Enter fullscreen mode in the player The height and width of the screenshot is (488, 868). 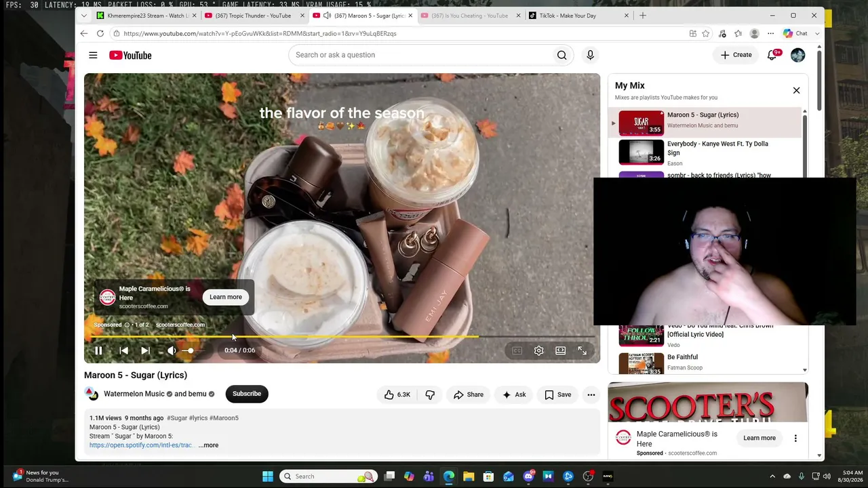[582, 350]
